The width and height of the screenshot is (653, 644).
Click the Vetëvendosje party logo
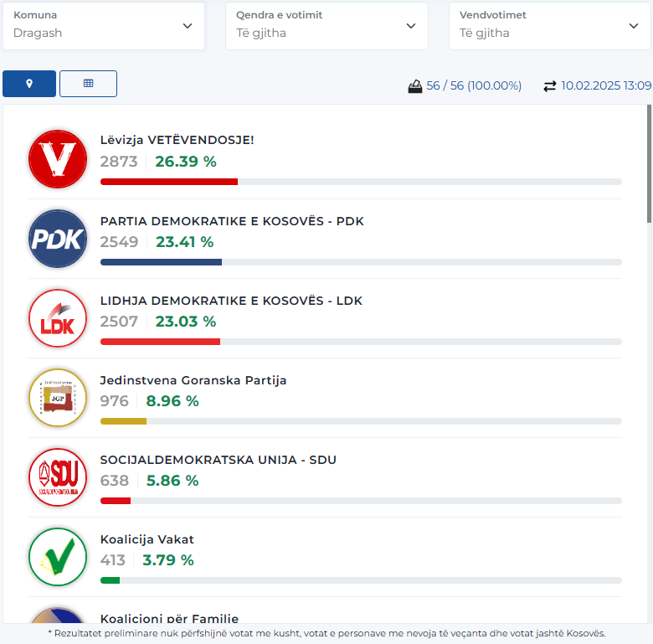58,159
